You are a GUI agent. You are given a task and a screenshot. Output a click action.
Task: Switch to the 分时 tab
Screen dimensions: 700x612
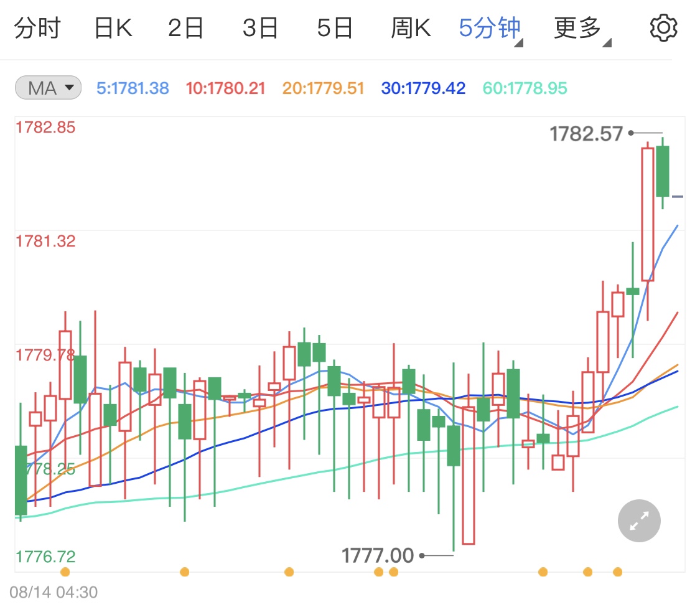pyautogui.click(x=37, y=27)
